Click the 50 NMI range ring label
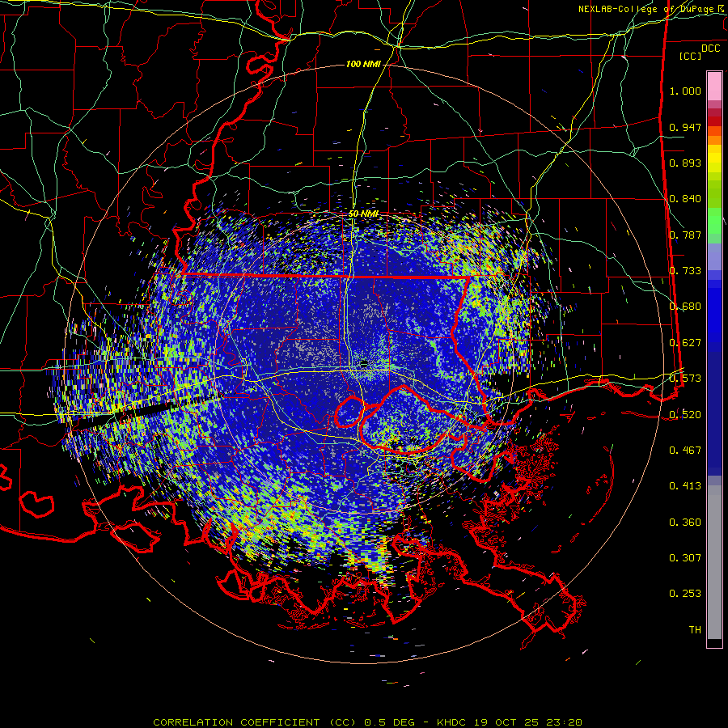Screen dimensions: 728x728 tap(363, 214)
